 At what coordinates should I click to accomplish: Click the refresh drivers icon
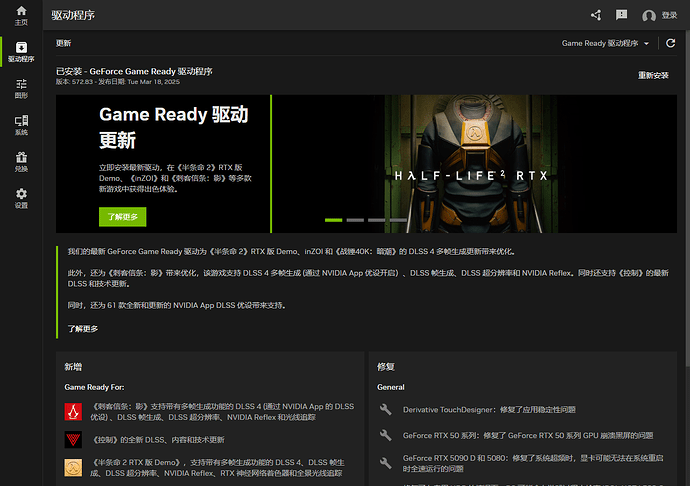click(x=672, y=44)
